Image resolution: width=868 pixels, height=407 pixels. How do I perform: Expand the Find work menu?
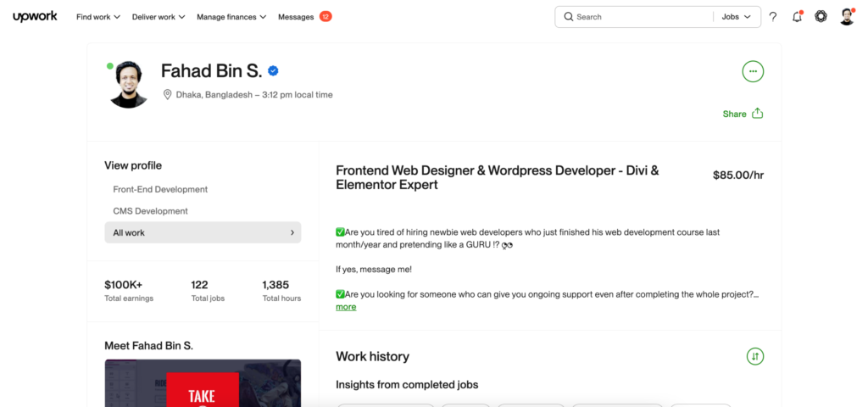pyautogui.click(x=97, y=17)
